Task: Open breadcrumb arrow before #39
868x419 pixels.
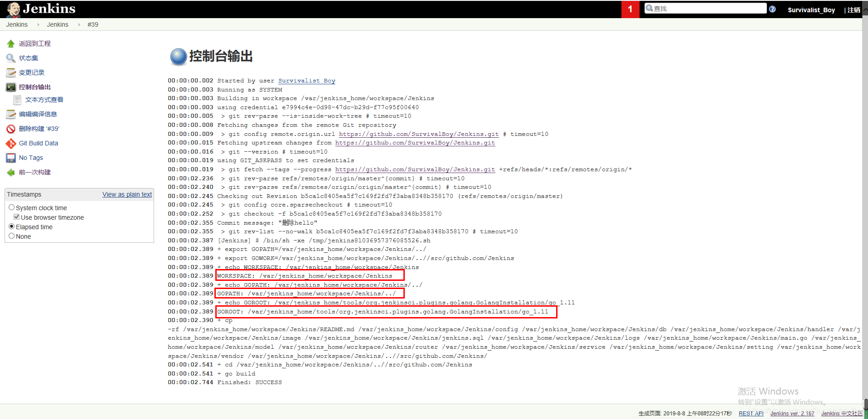Action: pyautogui.click(x=79, y=24)
